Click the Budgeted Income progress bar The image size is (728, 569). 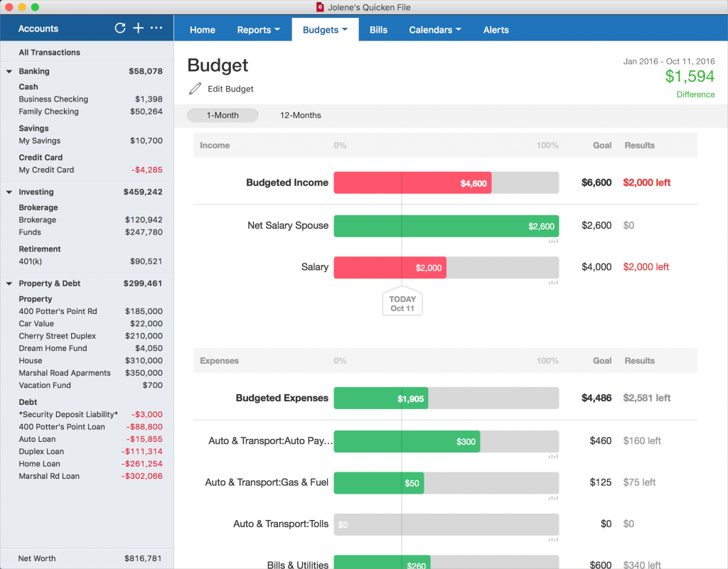446,183
